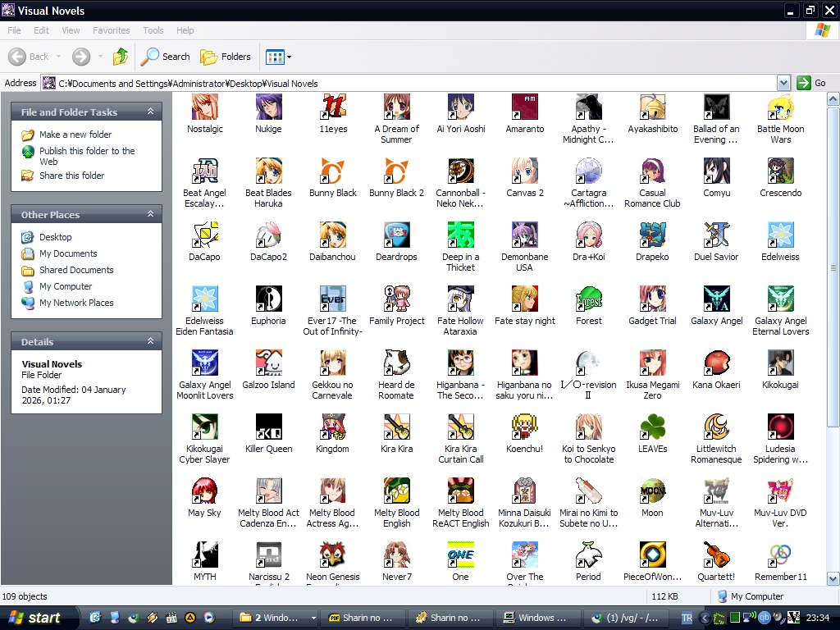Click Make a new folder link

coord(75,135)
